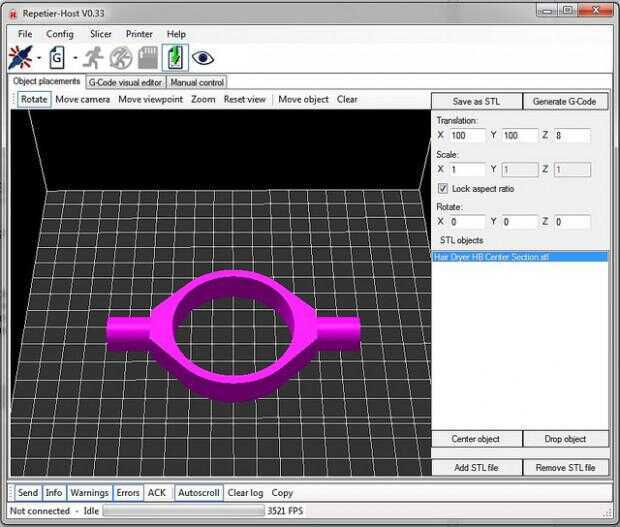Open the Printer menu

[x=139, y=34]
